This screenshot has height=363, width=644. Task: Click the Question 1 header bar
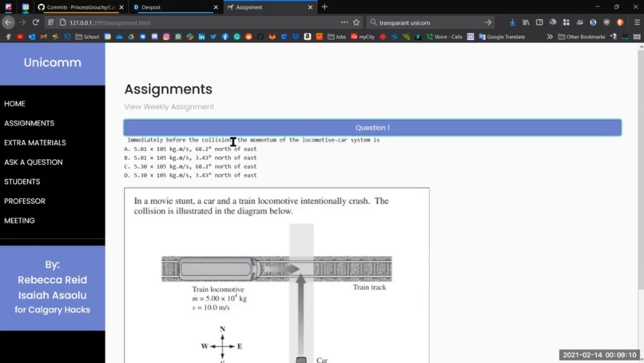pyautogui.click(x=372, y=127)
